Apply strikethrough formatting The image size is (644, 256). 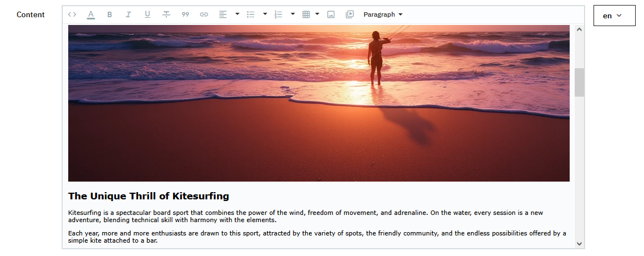click(166, 14)
